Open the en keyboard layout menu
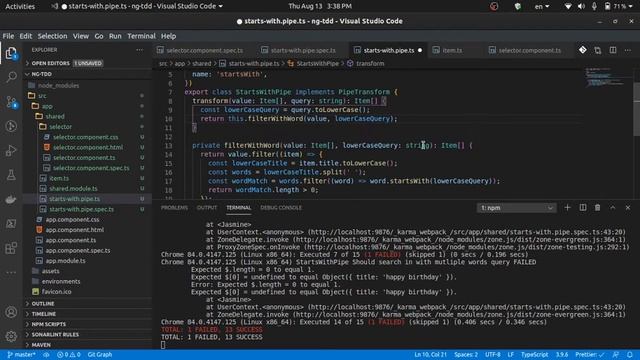The image size is (640, 360). tap(542, 6)
